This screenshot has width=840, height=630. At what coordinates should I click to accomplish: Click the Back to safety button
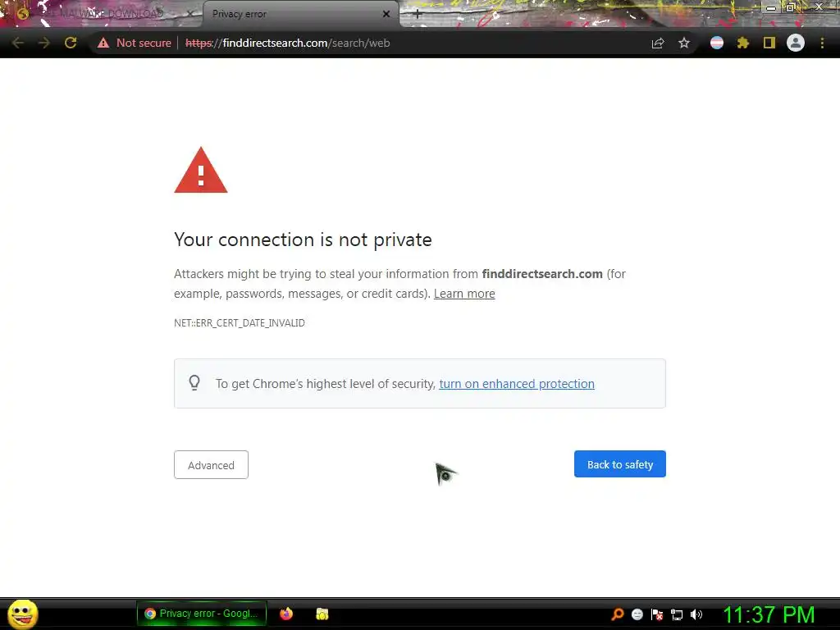(620, 464)
